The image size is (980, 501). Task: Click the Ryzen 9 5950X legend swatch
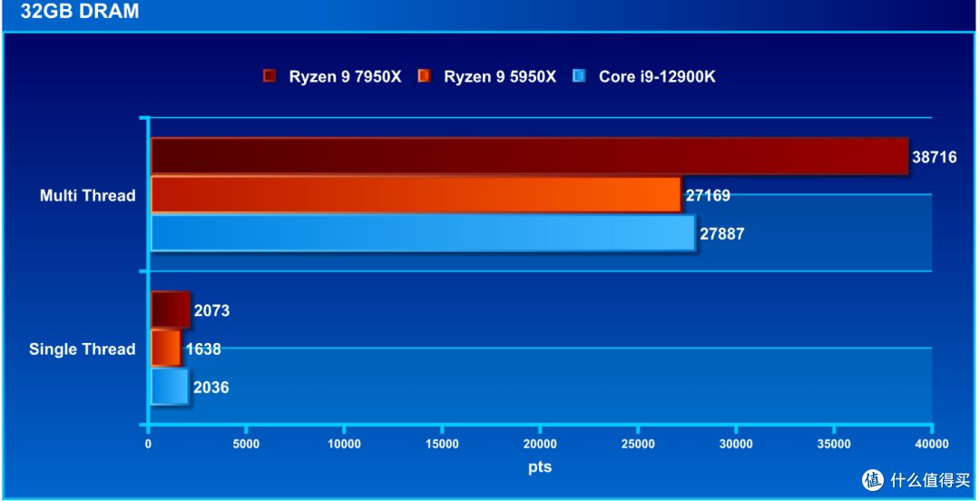click(425, 76)
